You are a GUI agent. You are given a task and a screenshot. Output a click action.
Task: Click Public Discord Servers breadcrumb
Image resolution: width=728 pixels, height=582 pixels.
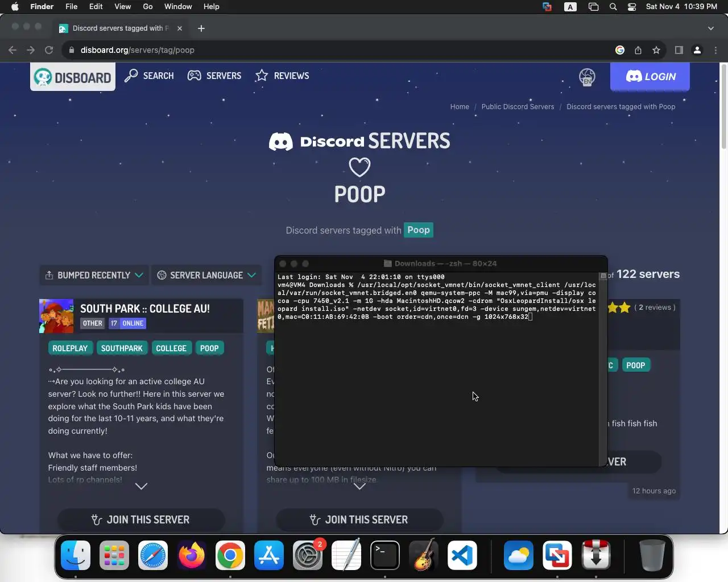coord(518,106)
